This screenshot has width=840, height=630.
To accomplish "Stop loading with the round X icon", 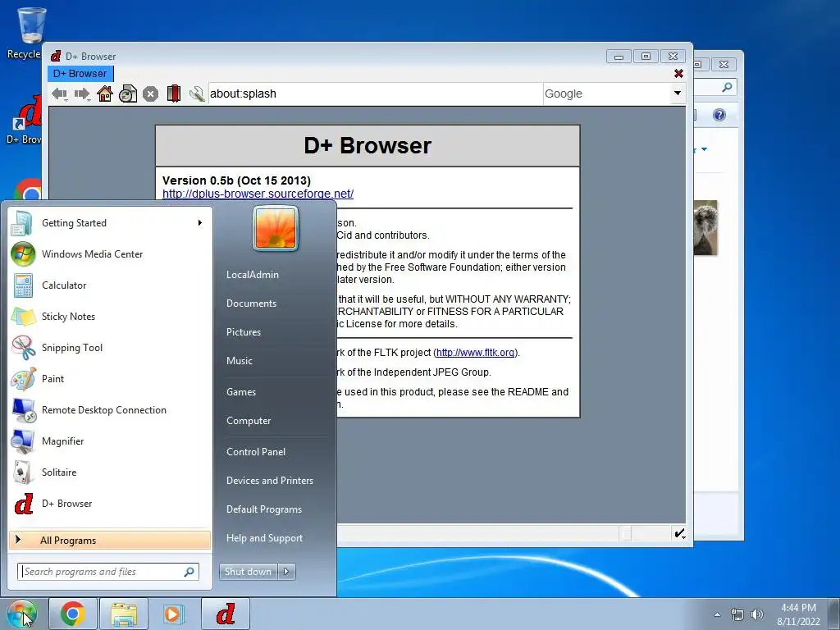I will click(x=151, y=94).
